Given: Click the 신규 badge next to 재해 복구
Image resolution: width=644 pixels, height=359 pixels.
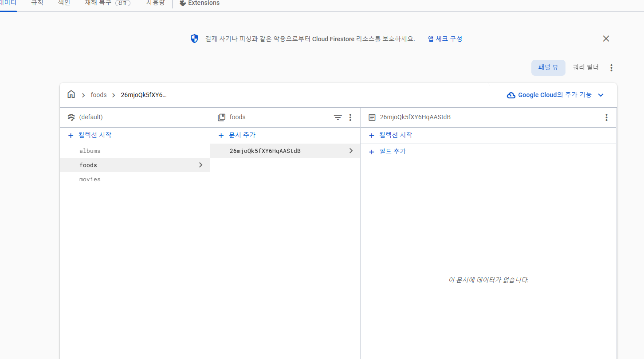Looking at the screenshot, I should pyautogui.click(x=123, y=3).
